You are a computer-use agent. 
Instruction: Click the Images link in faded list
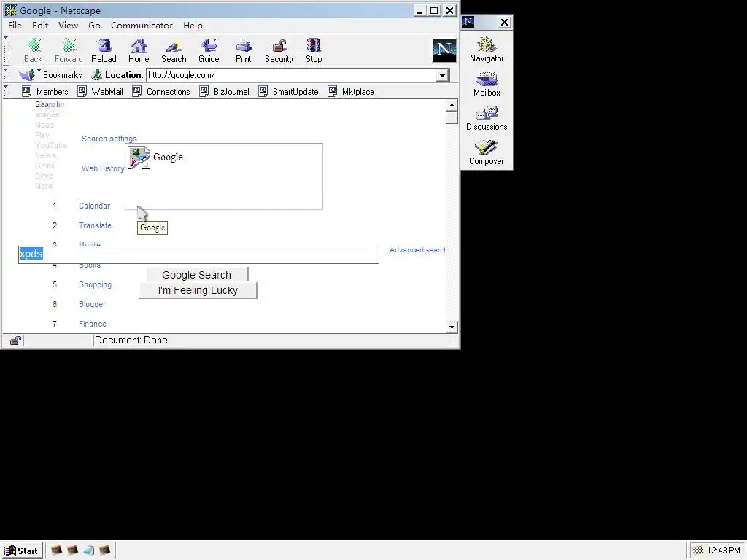tap(47, 114)
